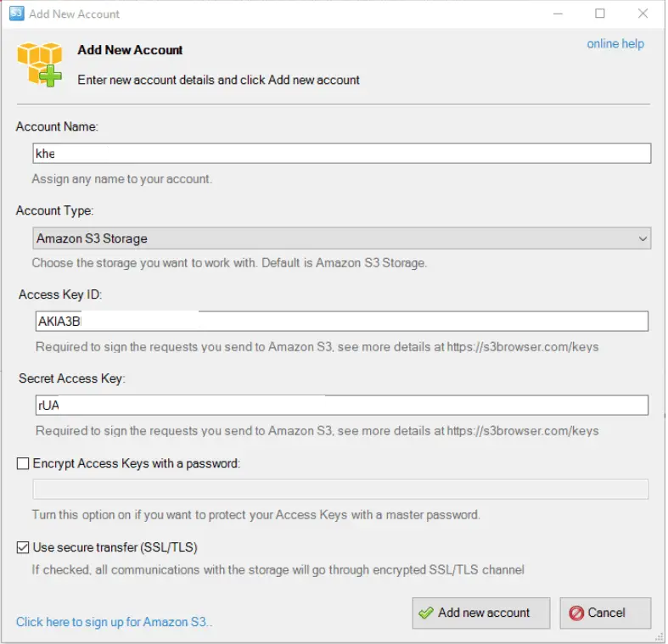Click the S3 Browser title bar icon
668x644 pixels.
click(x=17, y=14)
